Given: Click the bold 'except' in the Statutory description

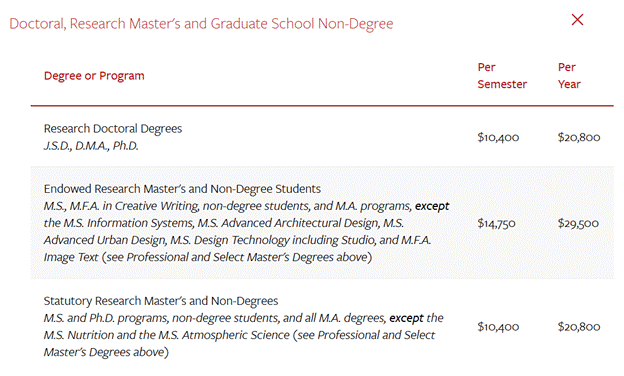Looking at the screenshot, I should (406, 318).
